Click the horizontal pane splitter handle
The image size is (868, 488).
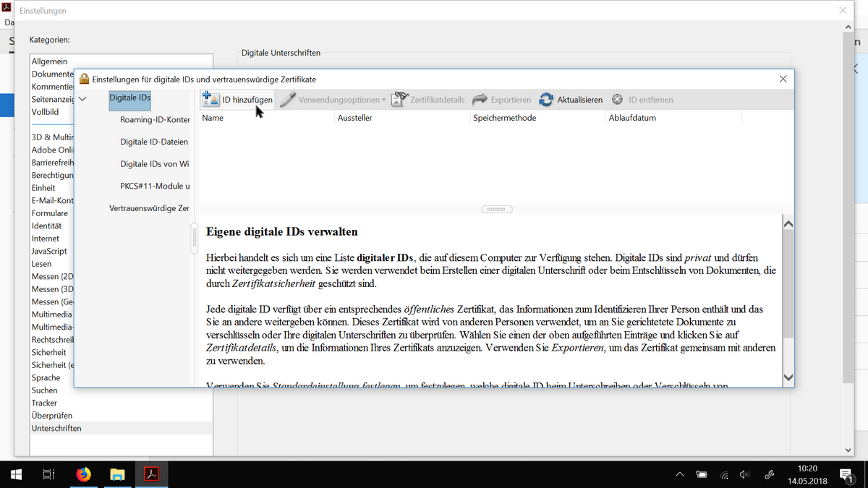[496, 210]
